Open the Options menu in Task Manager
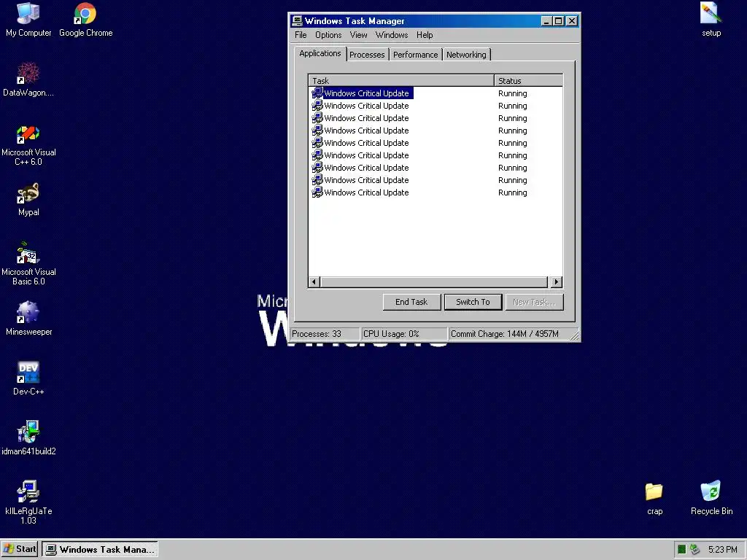This screenshot has height=560, width=747. (x=328, y=35)
